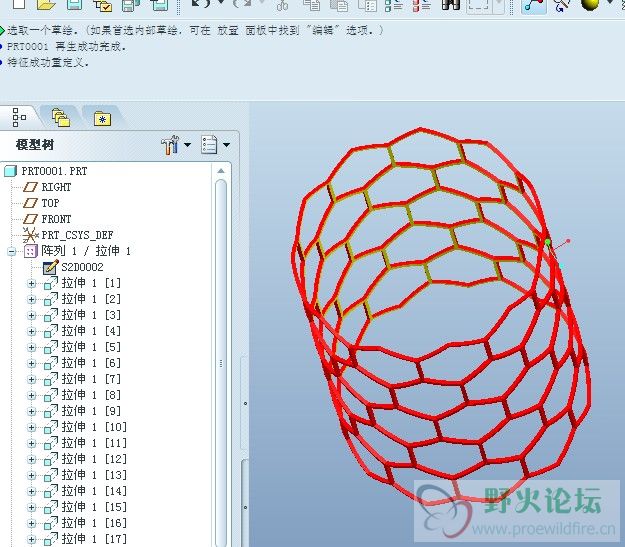Click the regenerate model icon
Image resolution: width=625 pixels, height=547 pixels.
click(394, 5)
